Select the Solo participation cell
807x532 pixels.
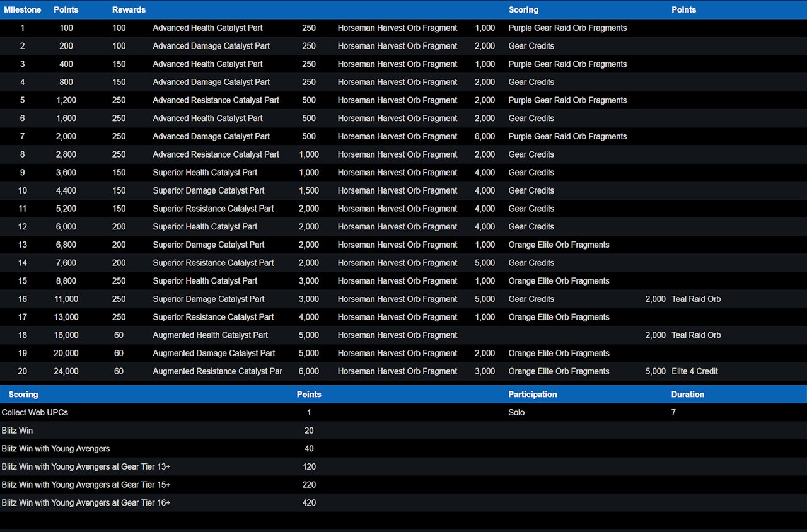tap(516, 412)
